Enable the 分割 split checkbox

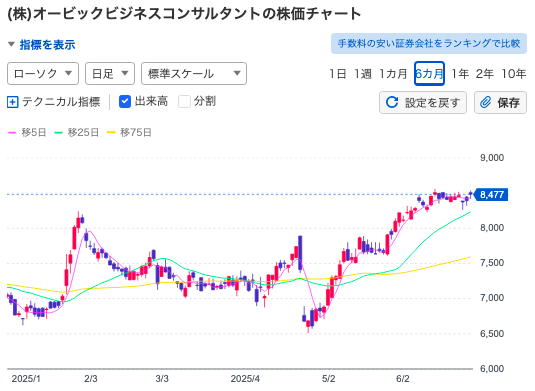tap(184, 102)
